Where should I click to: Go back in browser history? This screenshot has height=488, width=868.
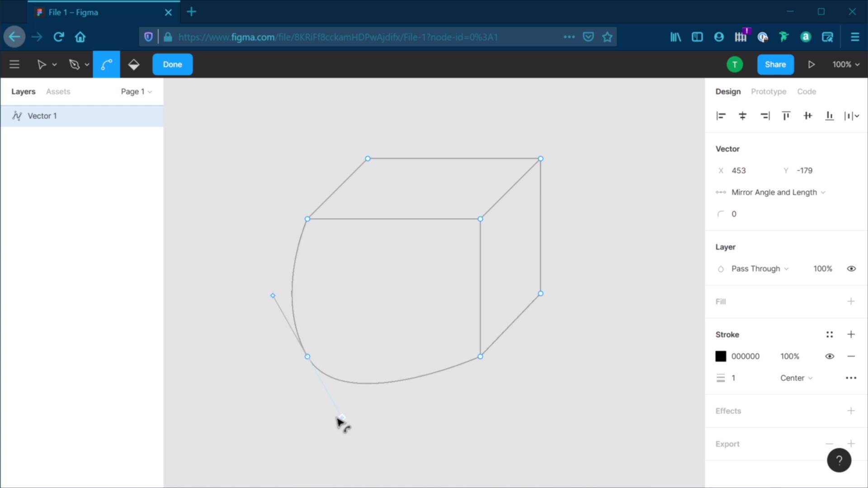[x=14, y=37]
